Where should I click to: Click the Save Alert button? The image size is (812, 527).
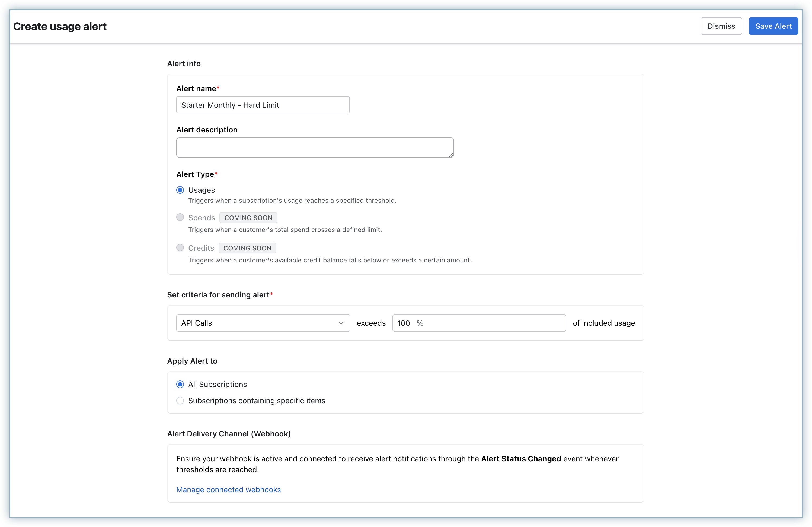773,26
